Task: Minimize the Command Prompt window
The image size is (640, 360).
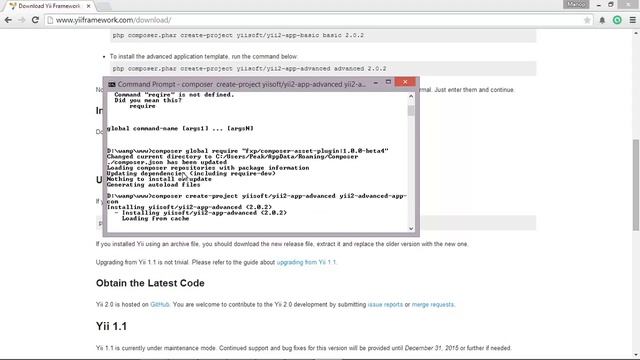Action: [x=376, y=83]
